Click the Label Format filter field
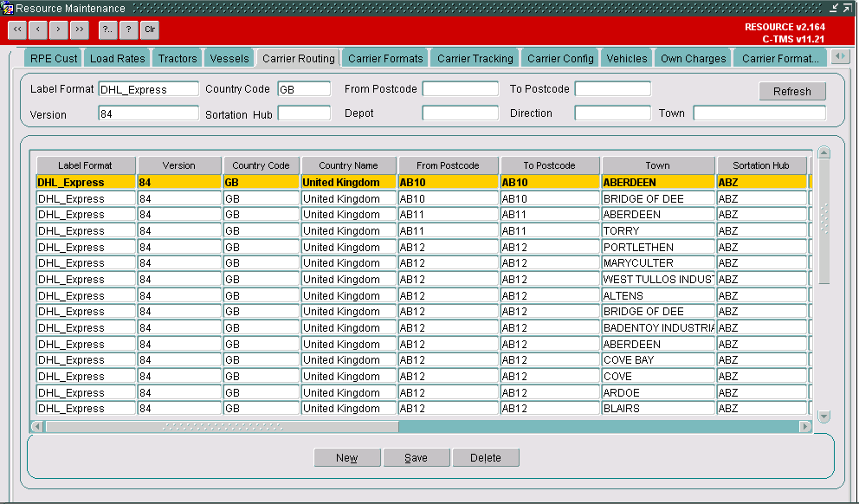Image resolution: width=859 pixels, height=504 pixels. tap(148, 88)
